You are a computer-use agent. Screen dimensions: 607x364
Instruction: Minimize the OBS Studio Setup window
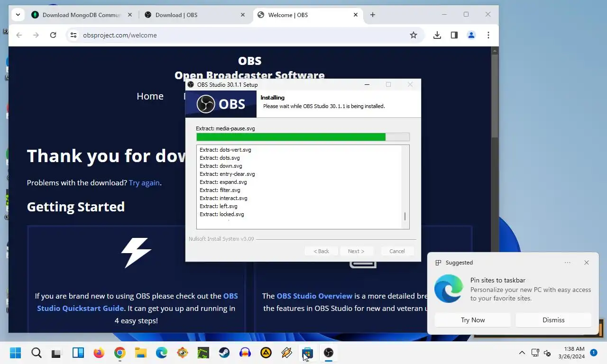coord(367,85)
